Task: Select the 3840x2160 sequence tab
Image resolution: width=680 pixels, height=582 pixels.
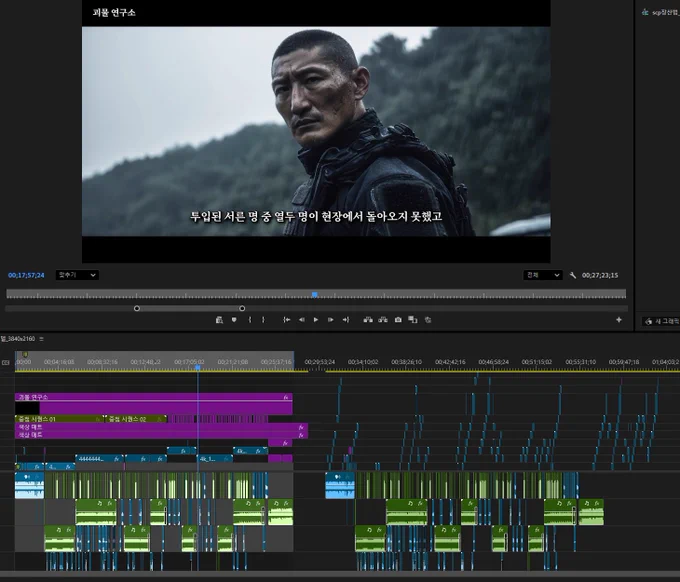Action: click(18, 339)
